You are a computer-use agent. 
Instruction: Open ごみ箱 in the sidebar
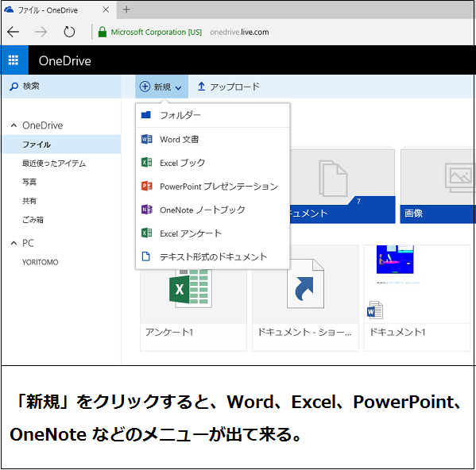[33, 220]
